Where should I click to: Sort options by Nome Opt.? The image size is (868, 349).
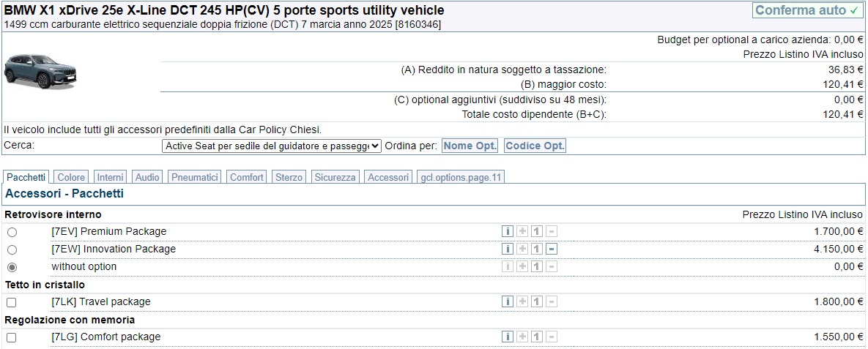coord(470,146)
